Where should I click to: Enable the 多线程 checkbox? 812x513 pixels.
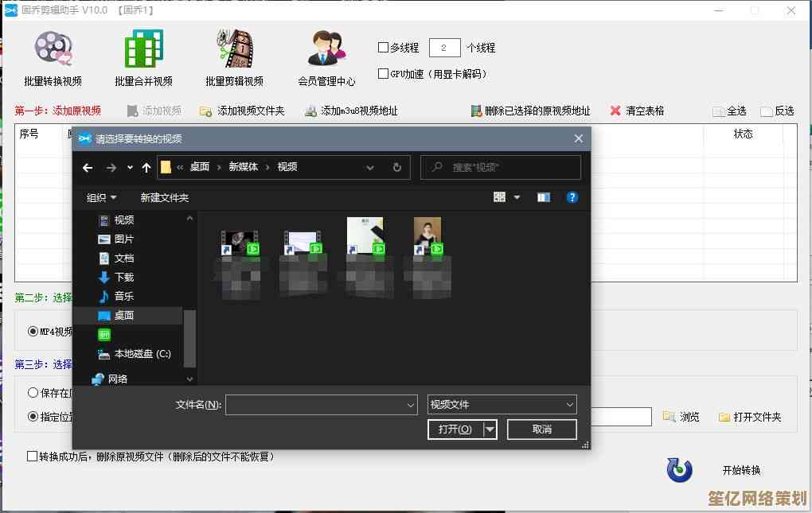coord(383,48)
